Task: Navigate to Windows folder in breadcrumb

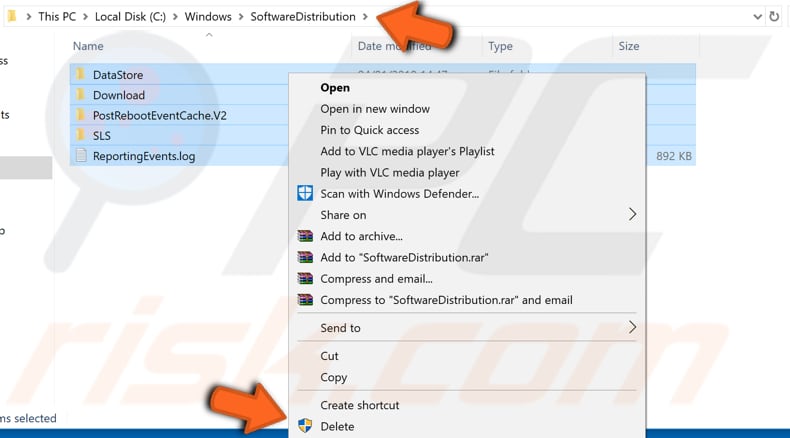Action: pos(208,17)
